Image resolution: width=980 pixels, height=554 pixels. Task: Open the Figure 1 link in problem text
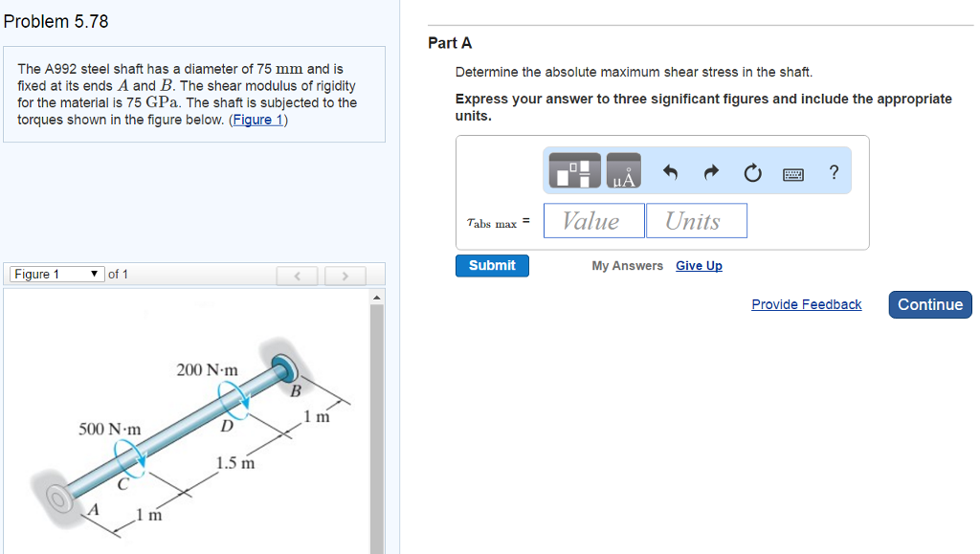pos(257,120)
